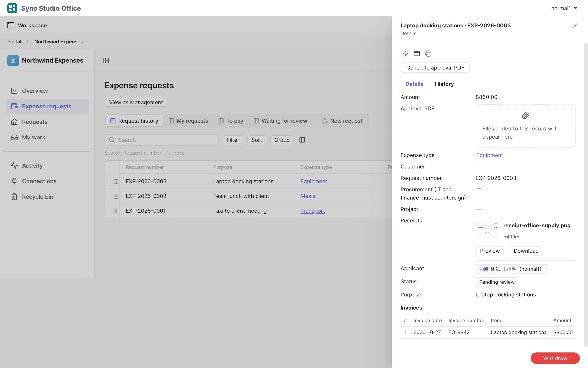
Task: Click the request Search field
Action: (x=161, y=140)
